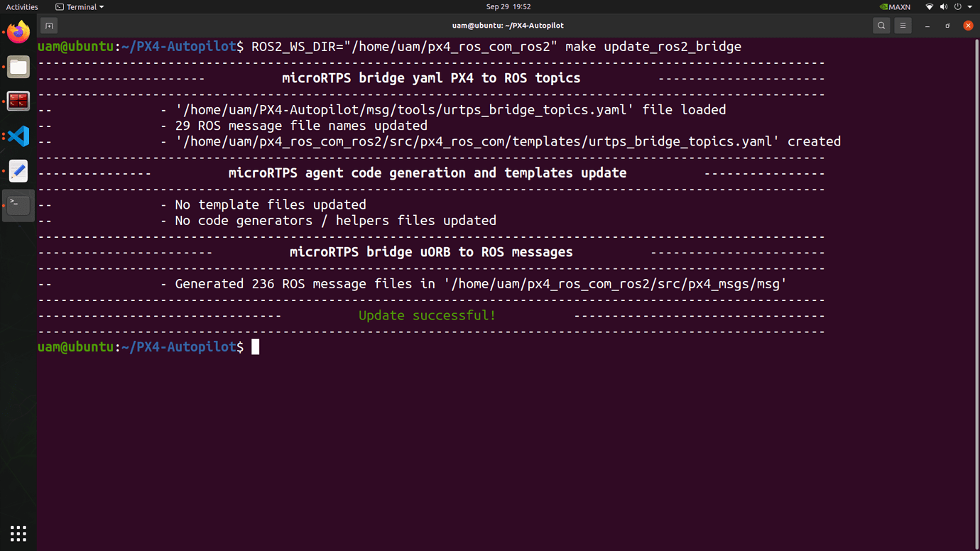Open the Activities overview

[x=22, y=6]
